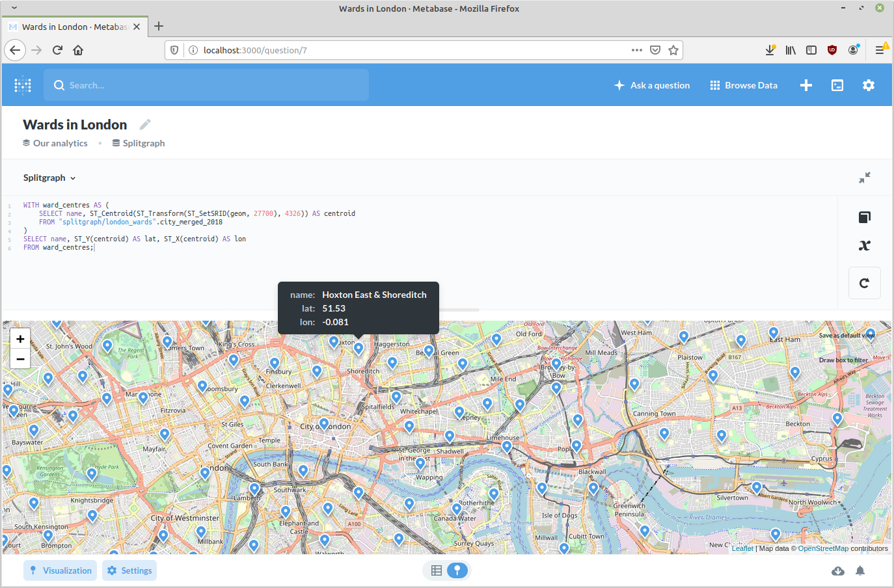Open the Visualization panel

(x=61, y=570)
